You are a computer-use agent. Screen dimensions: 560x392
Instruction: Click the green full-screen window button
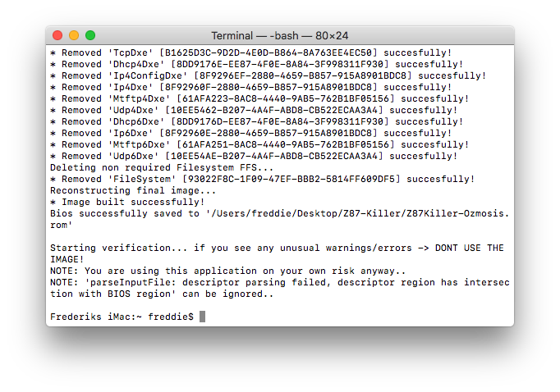tap(90, 35)
